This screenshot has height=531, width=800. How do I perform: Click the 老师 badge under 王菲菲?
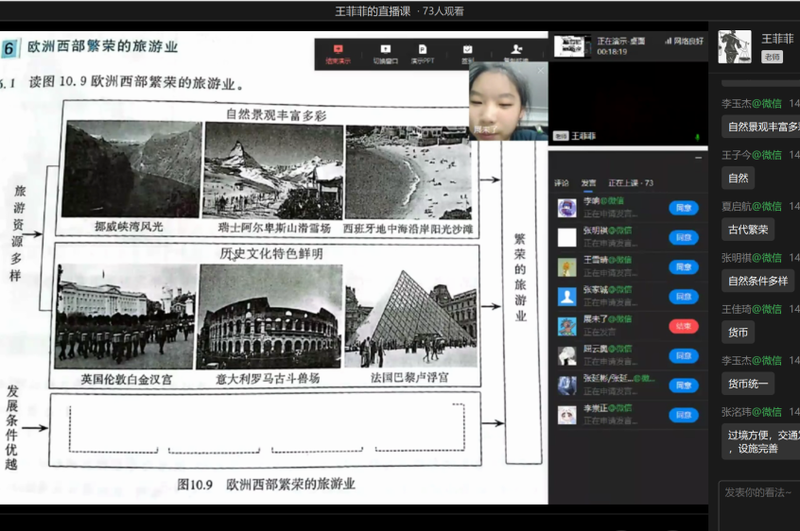(x=772, y=57)
